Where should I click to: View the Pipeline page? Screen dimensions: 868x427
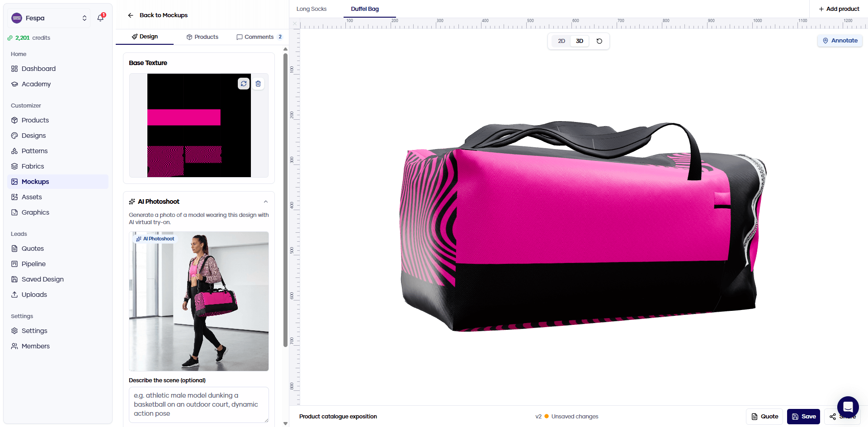58,264
